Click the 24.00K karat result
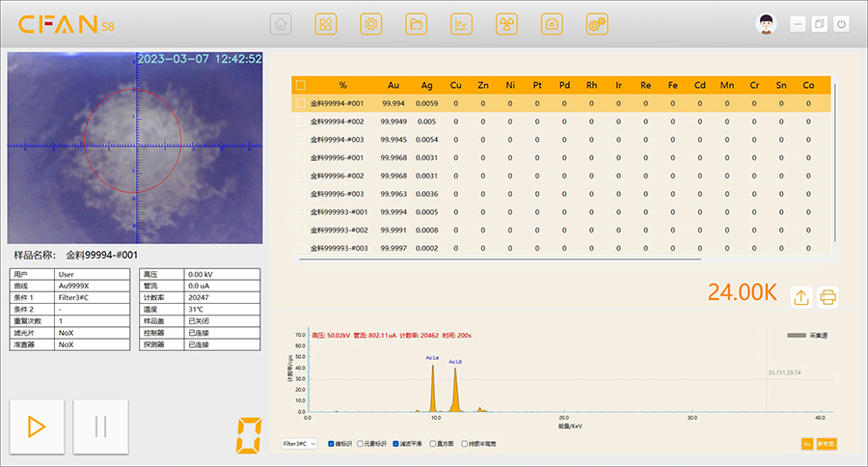Viewport: 868px width, 467px height. click(x=743, y=292)
